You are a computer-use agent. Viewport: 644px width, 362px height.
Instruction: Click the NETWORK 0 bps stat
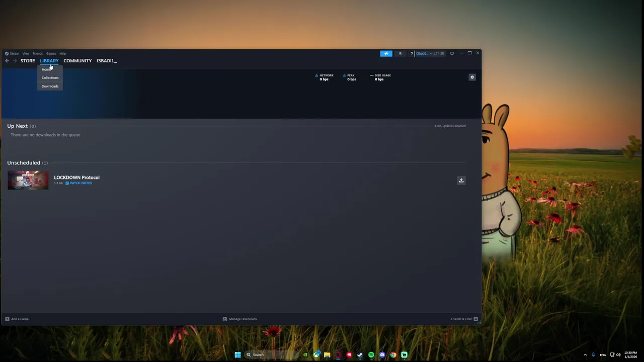click(324, 77)
